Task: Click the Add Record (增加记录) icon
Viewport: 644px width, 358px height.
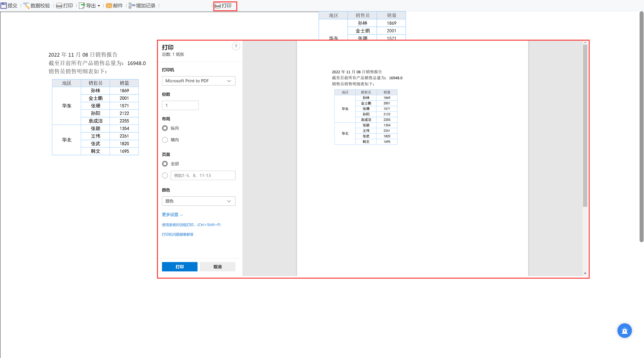Action: 132,5
